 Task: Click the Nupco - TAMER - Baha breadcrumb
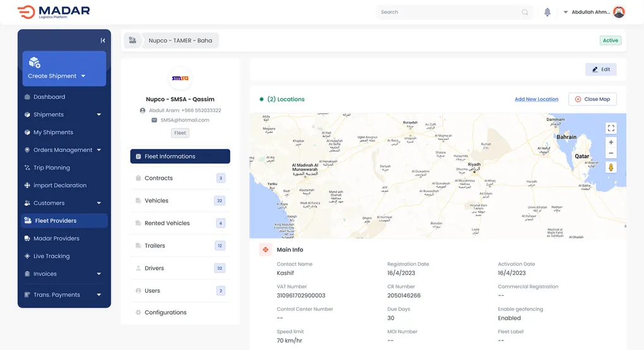(181, 40)
